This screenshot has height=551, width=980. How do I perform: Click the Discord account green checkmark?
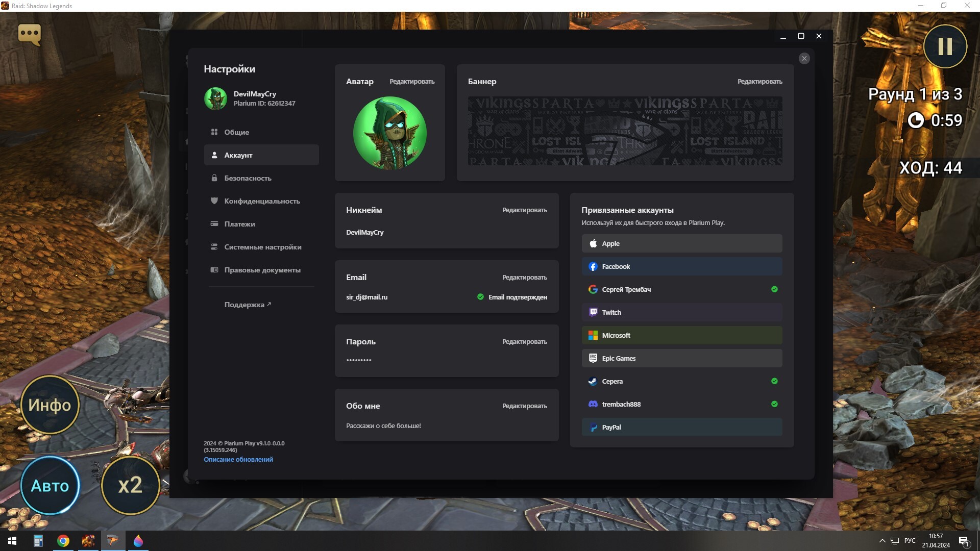774,404
